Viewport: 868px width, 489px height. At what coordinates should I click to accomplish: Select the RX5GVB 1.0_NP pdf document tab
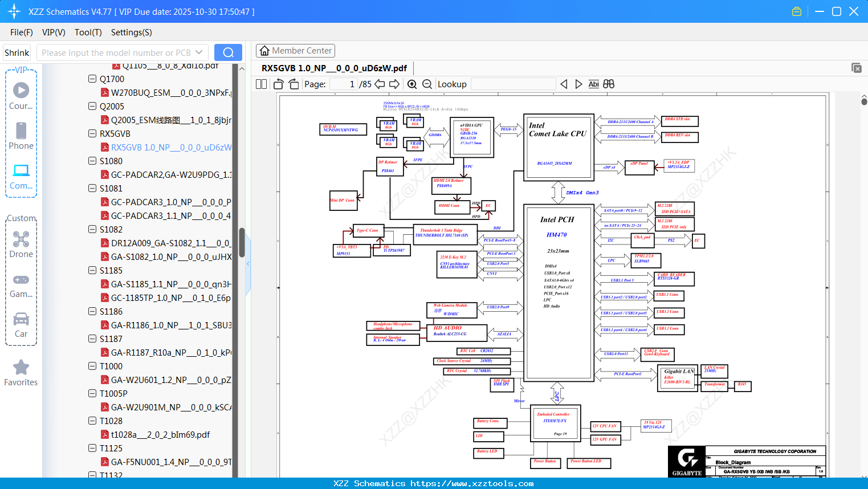334,68
